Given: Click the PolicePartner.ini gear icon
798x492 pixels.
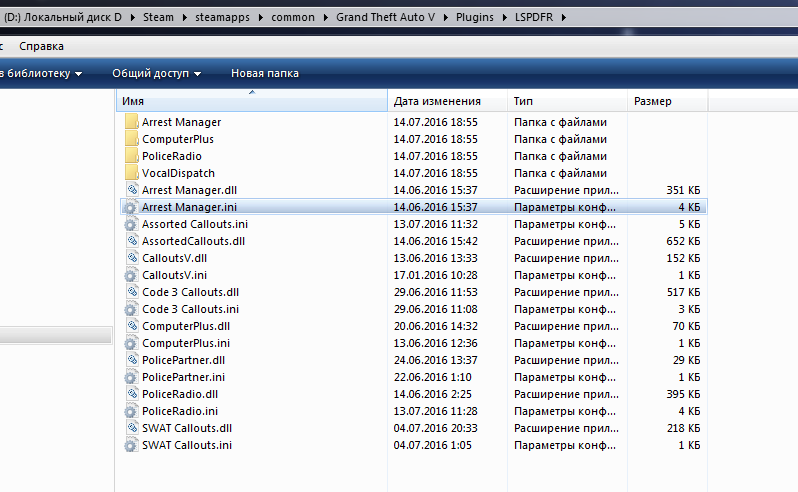Looking at the screenshot, I should tap(131, 377).
